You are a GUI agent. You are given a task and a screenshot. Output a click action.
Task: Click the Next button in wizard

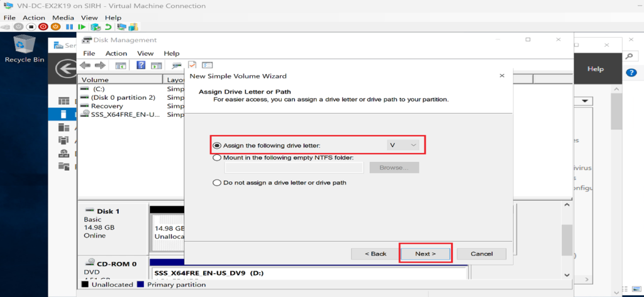426,254
